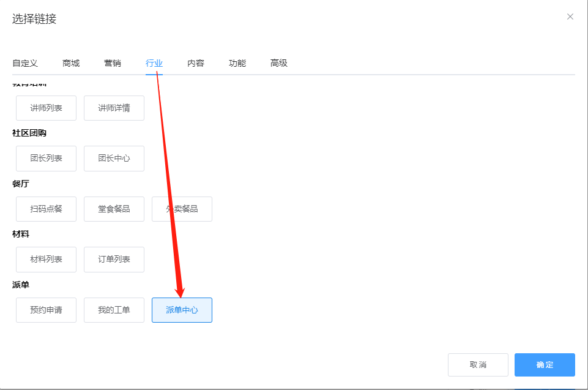Image resolution: width=588 pixels, height=390 pixels.
Task: Select the 讲师列表 link option
Action: click(x=45, y=108)
